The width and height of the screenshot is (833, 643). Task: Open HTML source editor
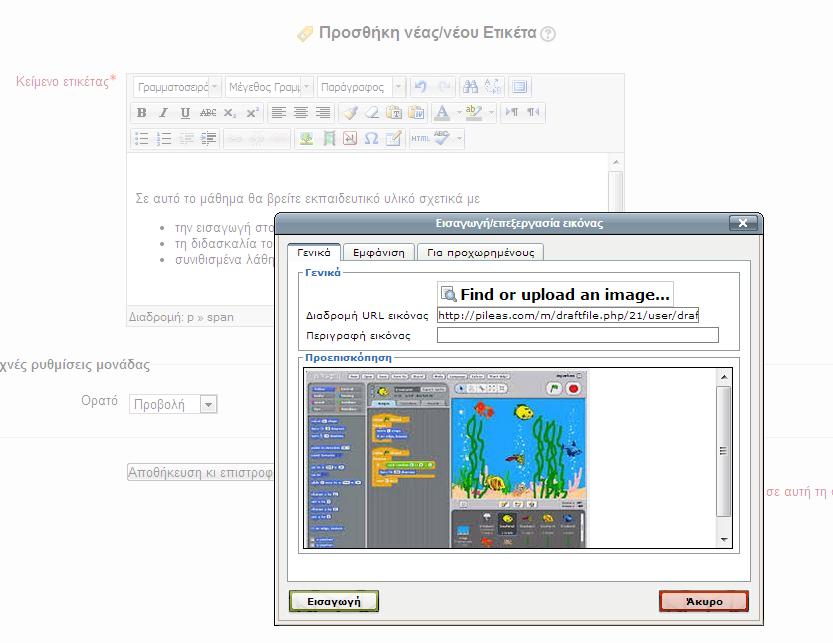(420, 139)
